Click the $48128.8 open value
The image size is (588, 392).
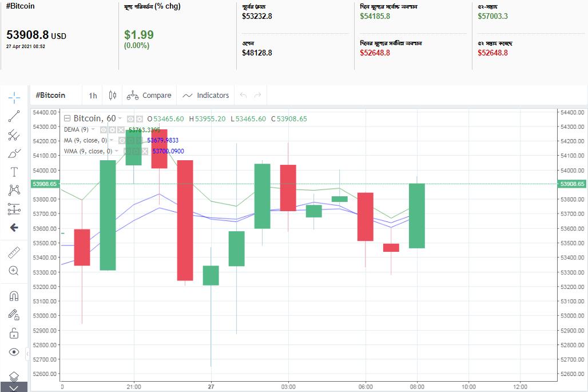[x=257, y=53]
